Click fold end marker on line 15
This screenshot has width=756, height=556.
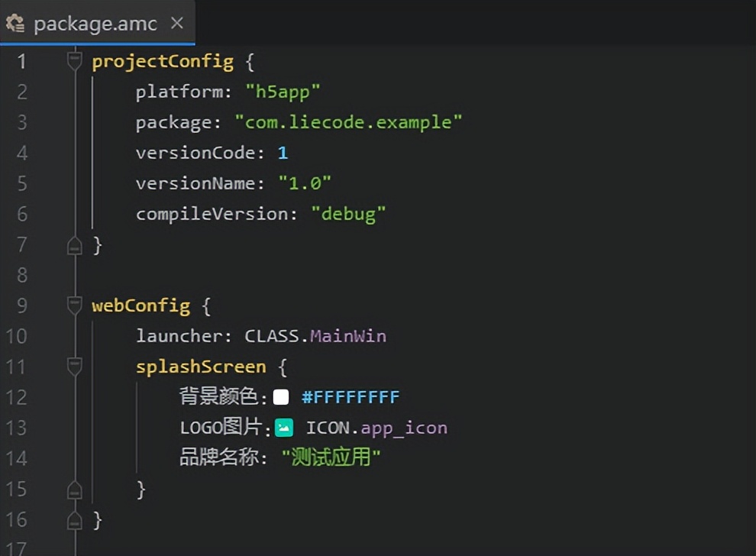(x=75, y=490)
